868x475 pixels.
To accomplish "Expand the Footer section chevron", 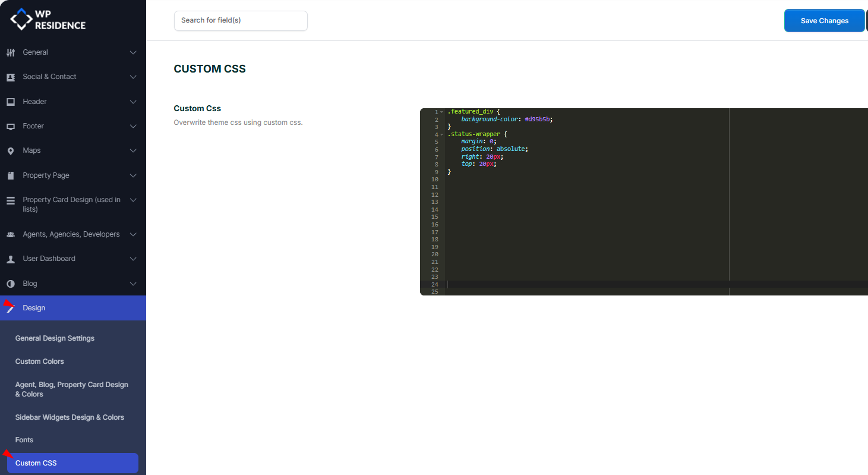I will click(133, 126).
